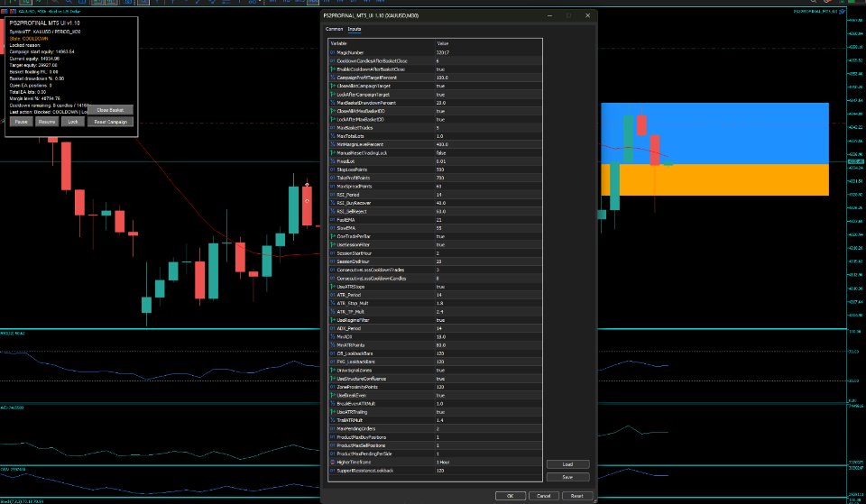Select the MagicNumber value 22017

pyautogui.click(x=442, y=52)
